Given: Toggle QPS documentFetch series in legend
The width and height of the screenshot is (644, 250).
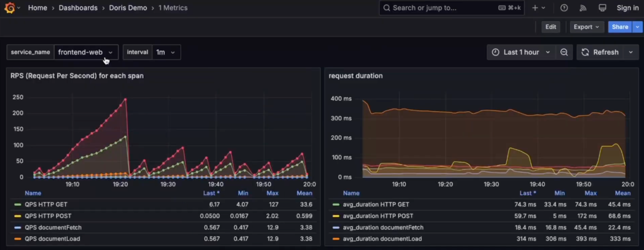Looking at the screenshot, I should coord(53,227).
